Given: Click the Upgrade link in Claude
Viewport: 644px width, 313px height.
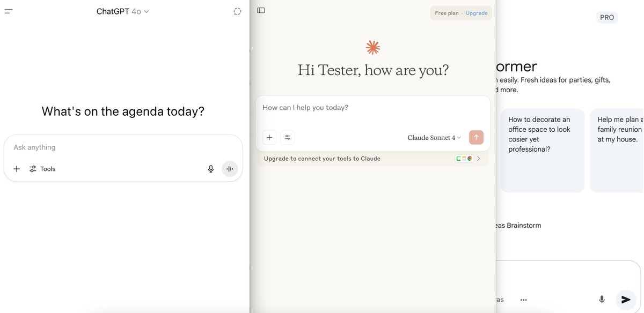Looking at the screenshot, I should tap(477, 13).
